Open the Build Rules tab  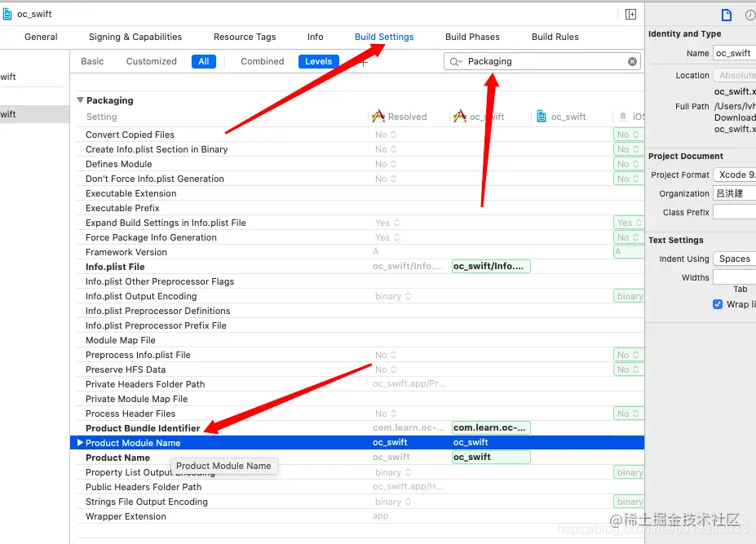tap(555, 37)
